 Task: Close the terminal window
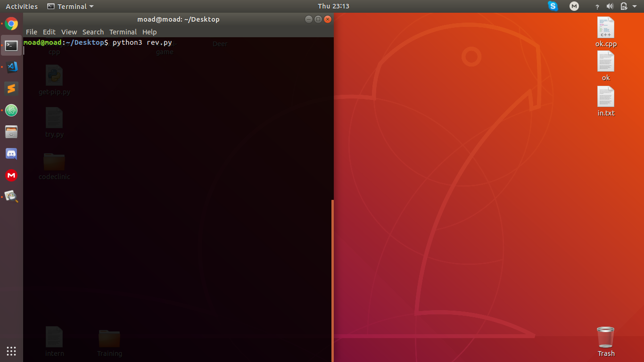(x=328, y=19)
